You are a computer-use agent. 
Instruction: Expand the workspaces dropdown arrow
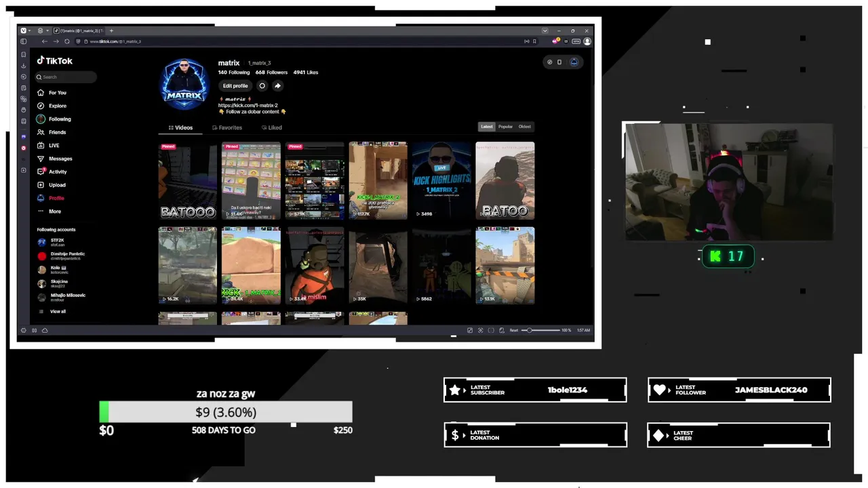tap(47, 30)
